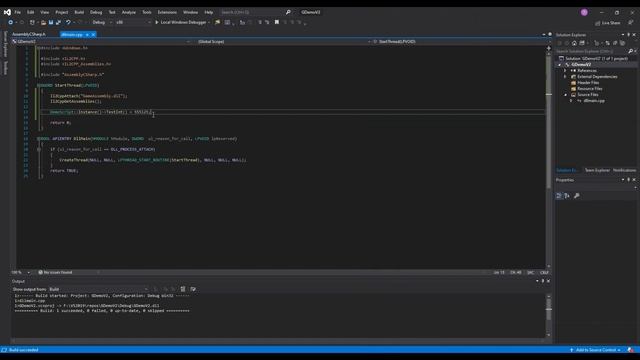640x360 pixels.
Task: Open the x86 platform dropdown
Action: [133, 22]
